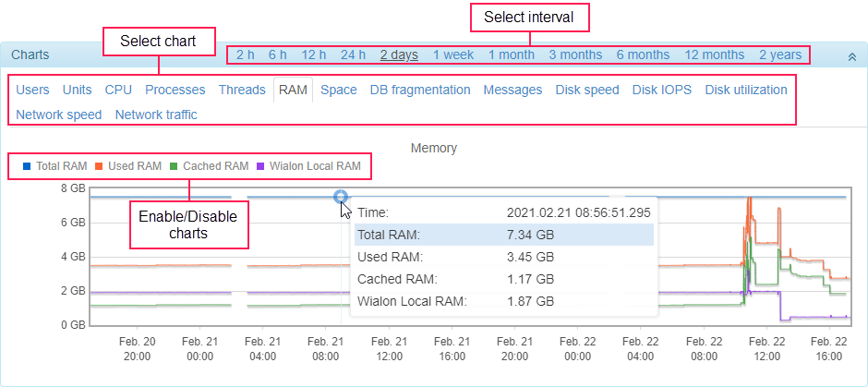Screen dimensions: 868x387
Task: Set interval to 1 week
Action: click(452, 54)
